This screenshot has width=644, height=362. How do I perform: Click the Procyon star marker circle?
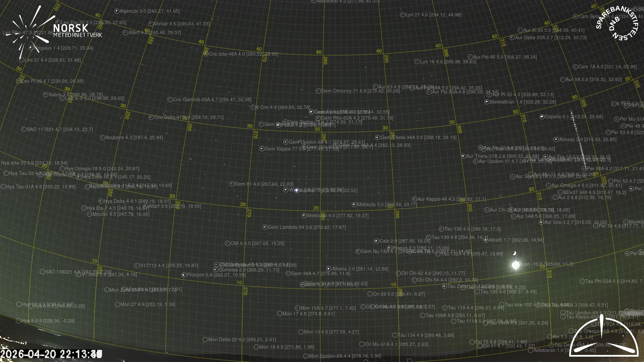184,275
